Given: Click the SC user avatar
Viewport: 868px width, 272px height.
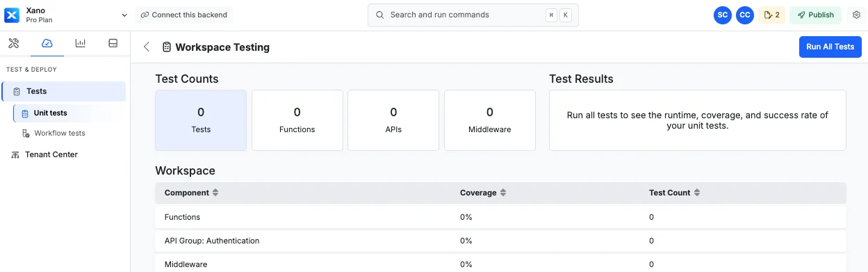Looking at the screenshot, I should [723, 15].
